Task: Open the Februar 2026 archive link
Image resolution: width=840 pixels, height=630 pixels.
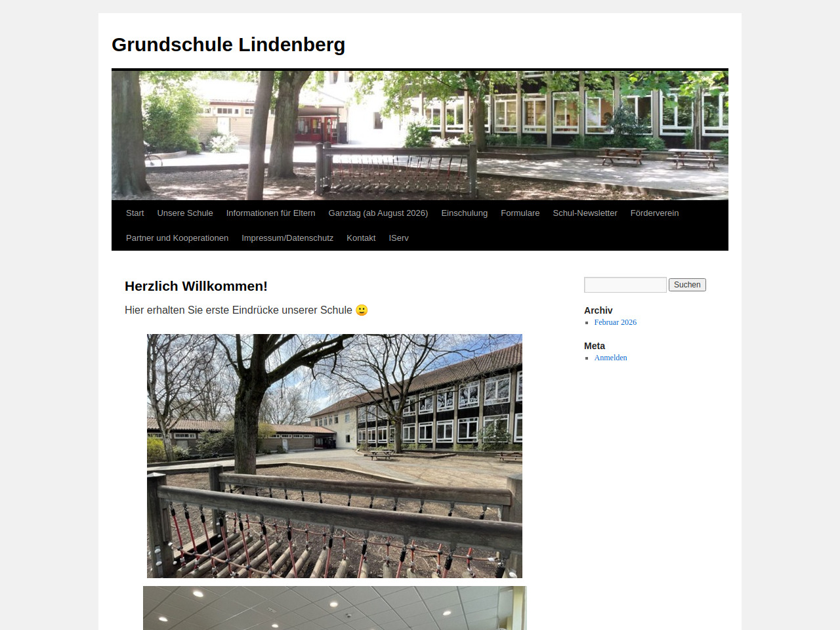Action: tap(616, 322)
